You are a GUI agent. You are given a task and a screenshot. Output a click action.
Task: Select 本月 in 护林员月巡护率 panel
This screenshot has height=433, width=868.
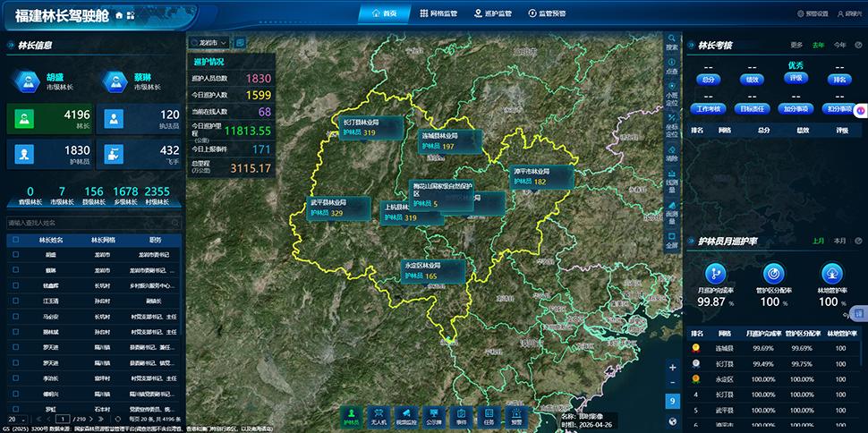839,241
